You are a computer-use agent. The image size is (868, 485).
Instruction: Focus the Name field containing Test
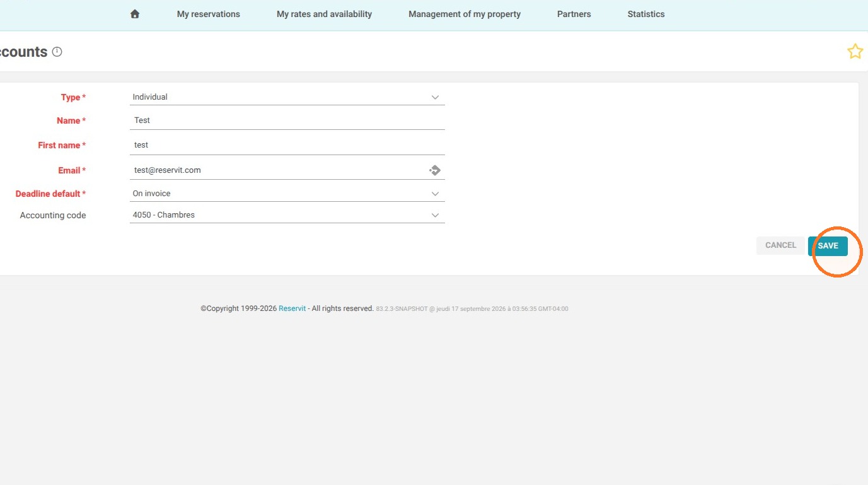point(287,120)
